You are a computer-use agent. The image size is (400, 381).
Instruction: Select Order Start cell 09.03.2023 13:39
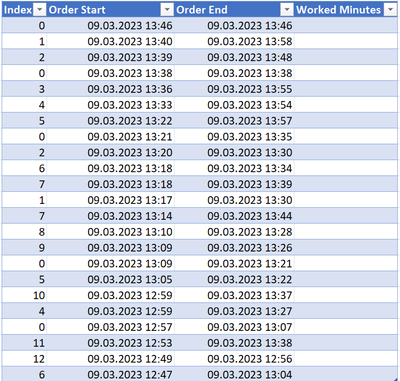point(110,57)
